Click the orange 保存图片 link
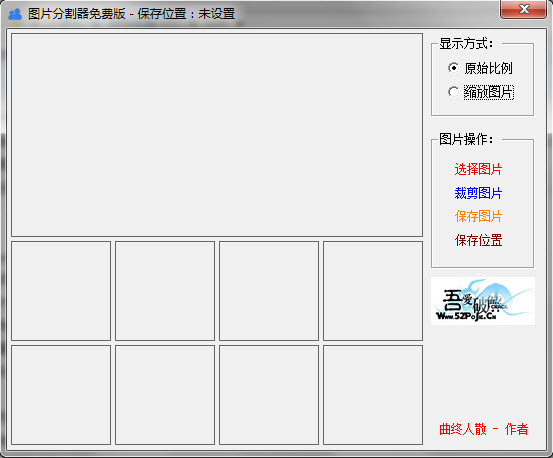 [478, 216]
